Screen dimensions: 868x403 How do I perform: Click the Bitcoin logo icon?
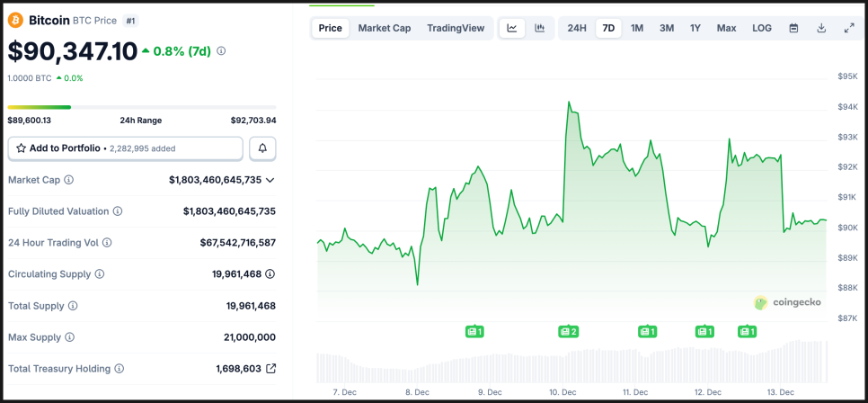[16, 20]
